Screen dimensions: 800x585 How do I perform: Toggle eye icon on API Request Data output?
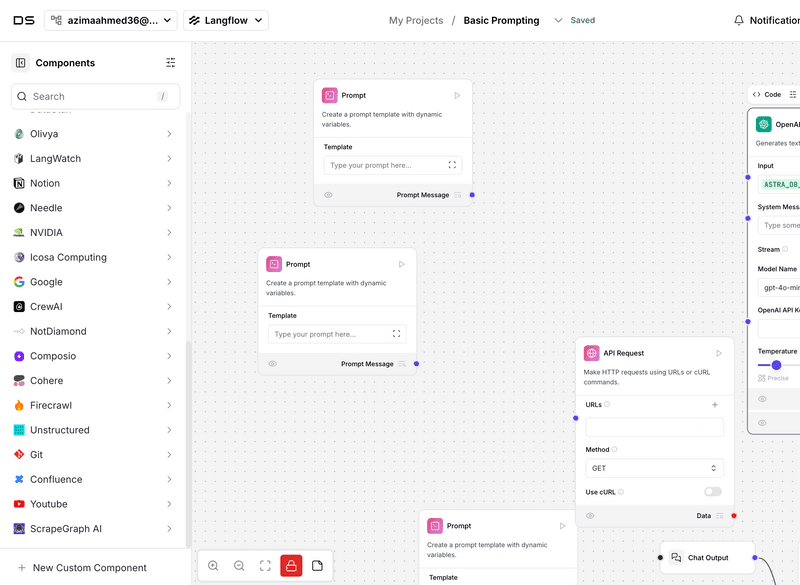590,516
